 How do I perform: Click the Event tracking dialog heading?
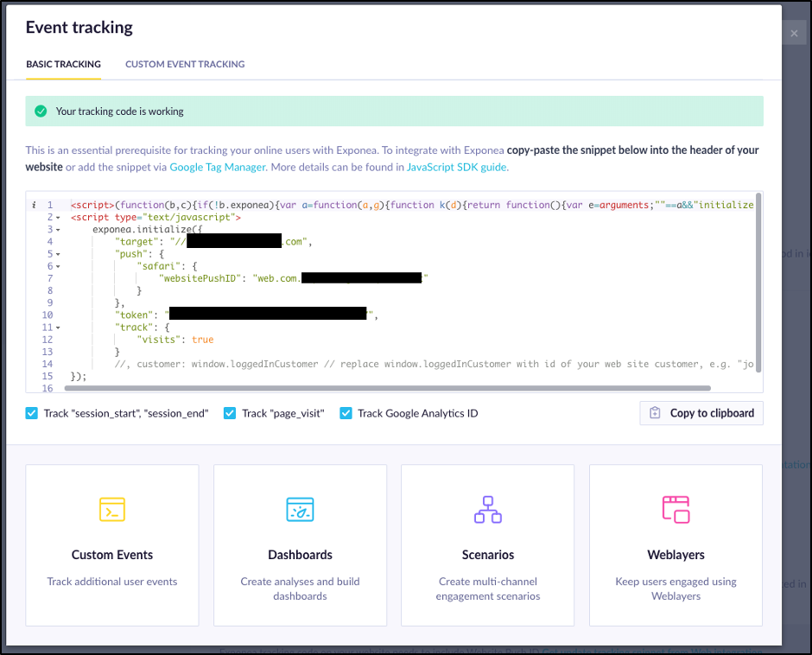79,27
